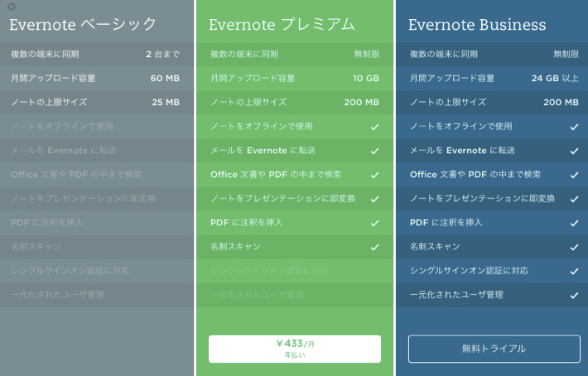Click Business's ノートの上限サイズ label

tap(448, 103)
